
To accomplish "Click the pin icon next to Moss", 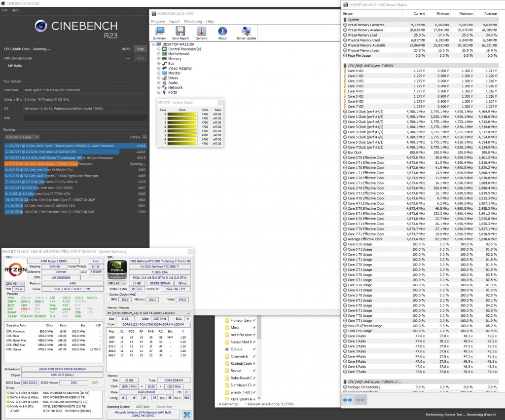I will [x=254, y=328].
